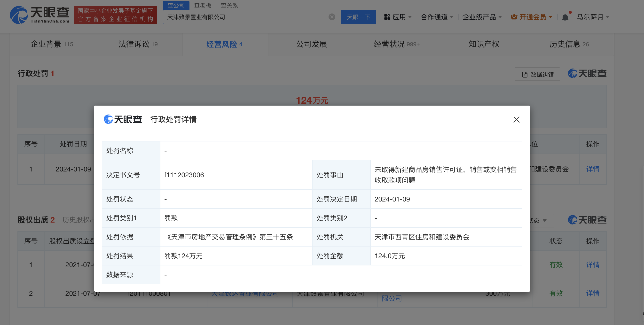This screenshot has width=644, height=325.
Task: Open 详情 for first 股权出质 row
Action: tap(592, 265)
